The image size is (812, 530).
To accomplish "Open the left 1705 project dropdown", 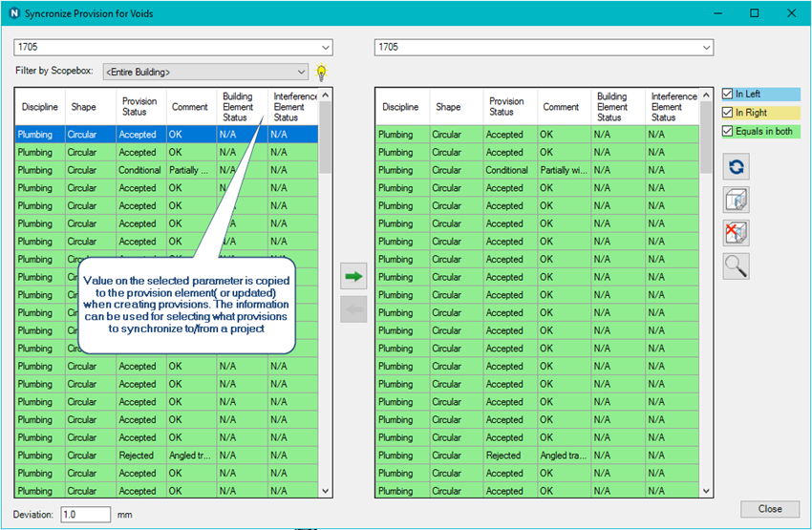I will pos(325,47).
